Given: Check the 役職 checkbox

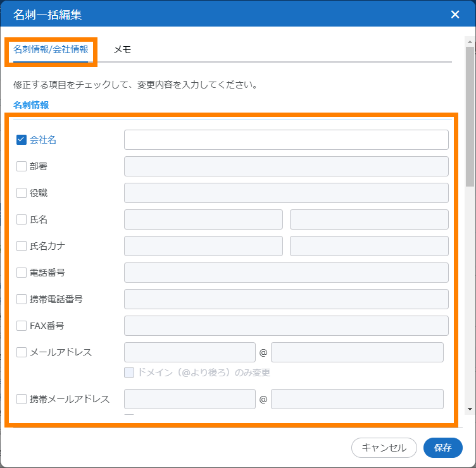Looking at the screenshot, I should (22, 193).
